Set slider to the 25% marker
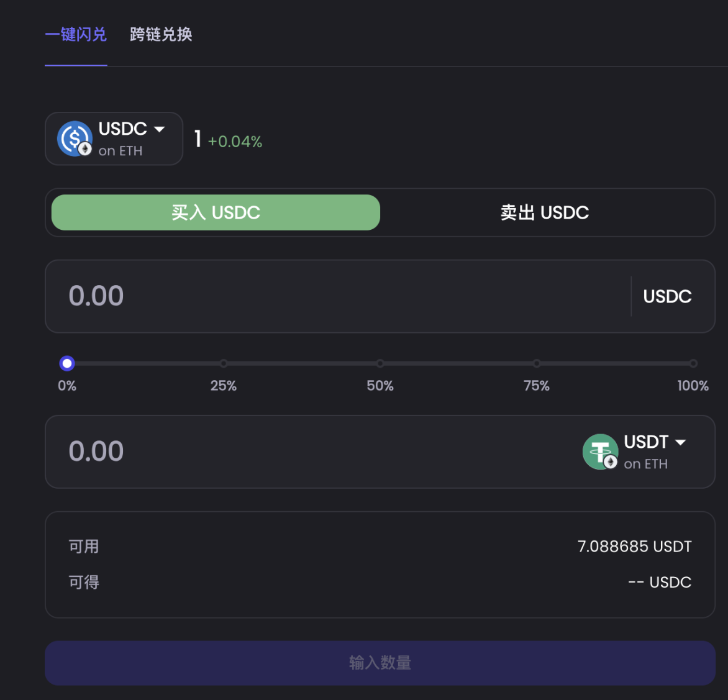The image size is (728, 700). point(224,363)
